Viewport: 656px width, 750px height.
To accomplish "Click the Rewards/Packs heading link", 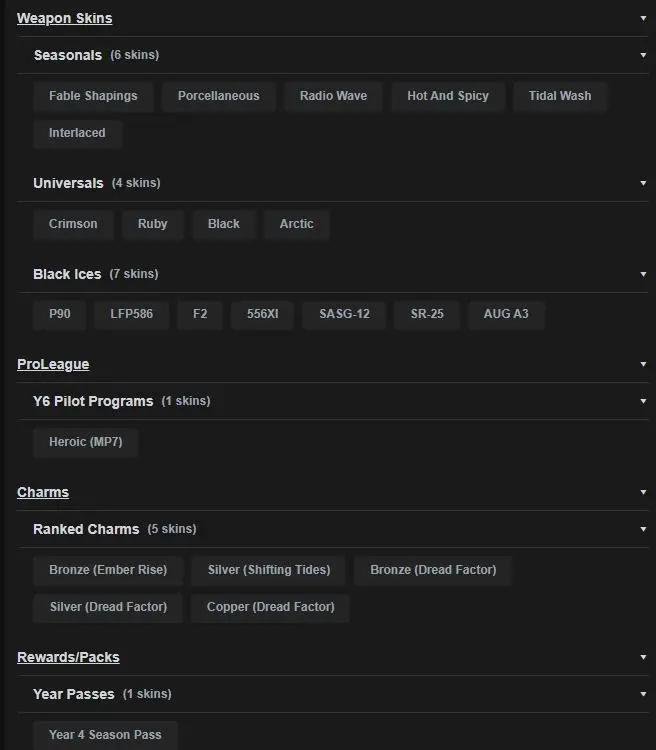I will [x=68, y=657].
